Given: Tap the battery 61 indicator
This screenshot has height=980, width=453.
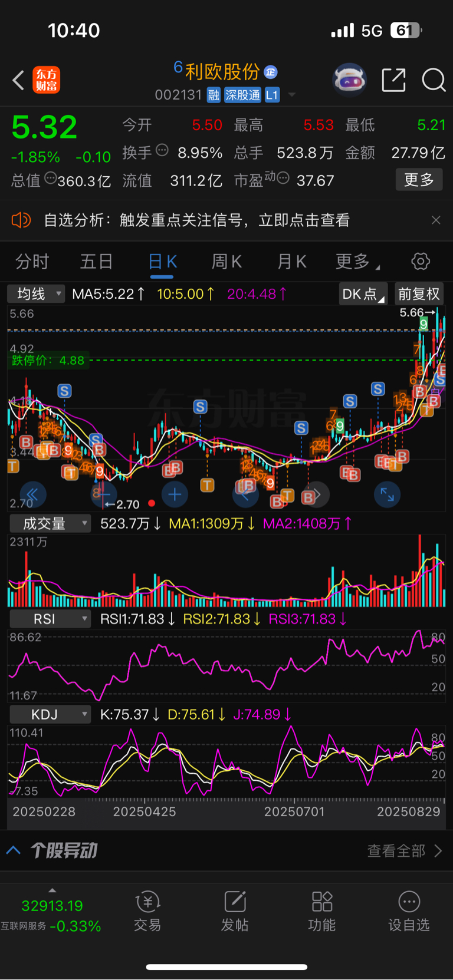Looking at the screenshot, I should coord(406,30).
